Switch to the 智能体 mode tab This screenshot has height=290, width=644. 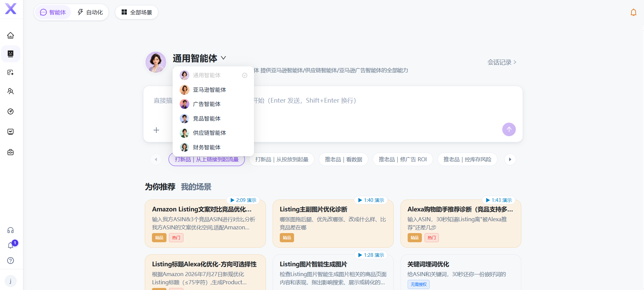[x=53, y=13]
